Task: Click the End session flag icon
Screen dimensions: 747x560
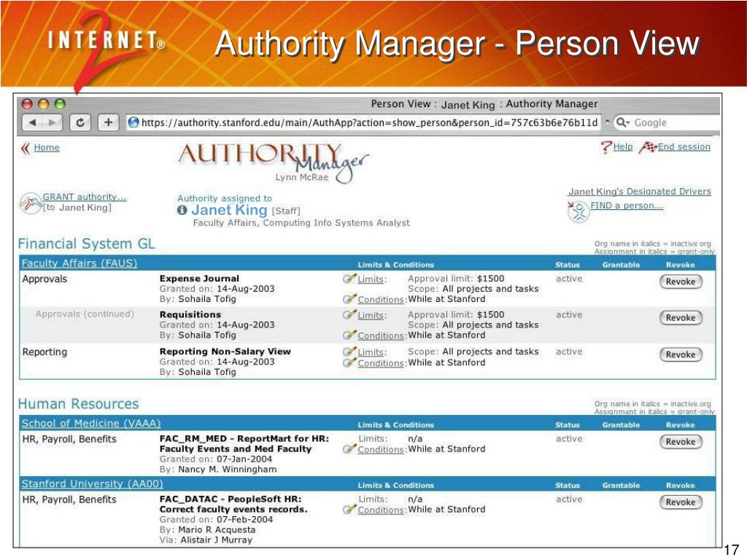Action: pyautogui.click(x=648, y=147)
